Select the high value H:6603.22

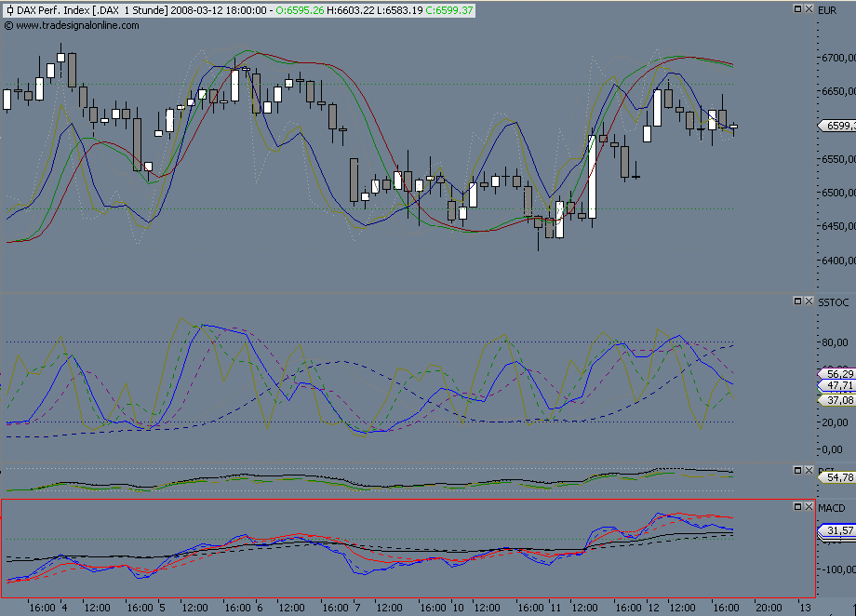[351, 10]
